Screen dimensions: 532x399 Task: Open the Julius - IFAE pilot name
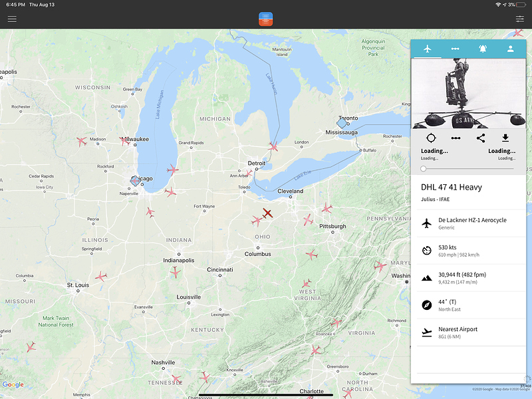tap(435, 199)
